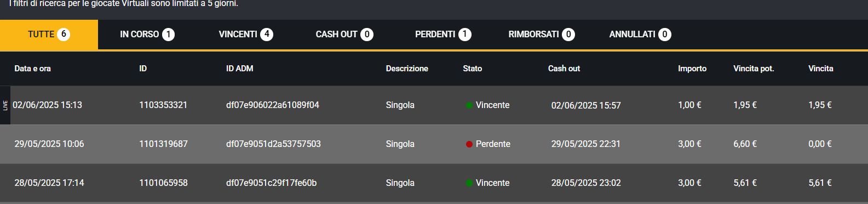Click the Importo column header
Viewport: 868px width, 204px height.
click(692, 69)
